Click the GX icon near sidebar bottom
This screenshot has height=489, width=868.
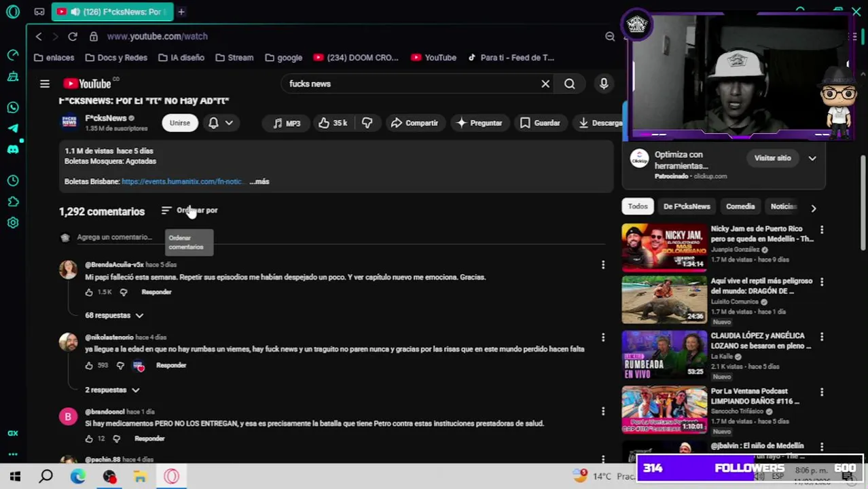13,433
